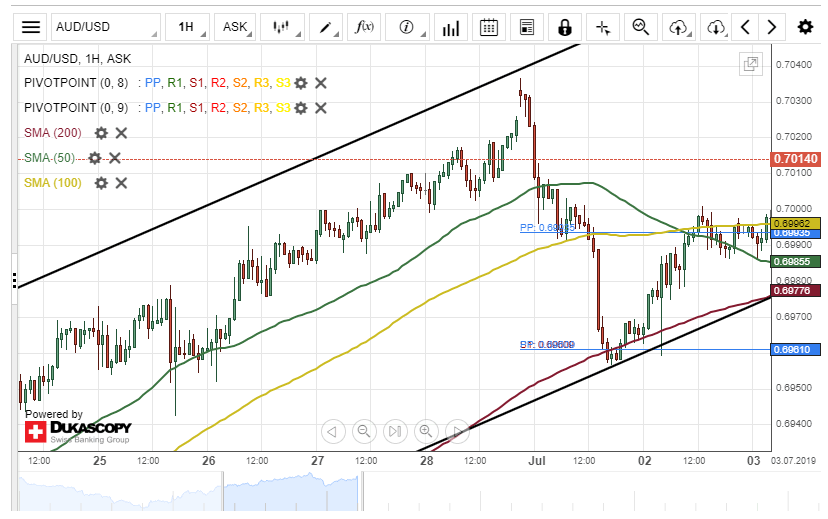Click the red 0.70140 current price tag
This screenshot has width=828, height=519.
[796, 159]
